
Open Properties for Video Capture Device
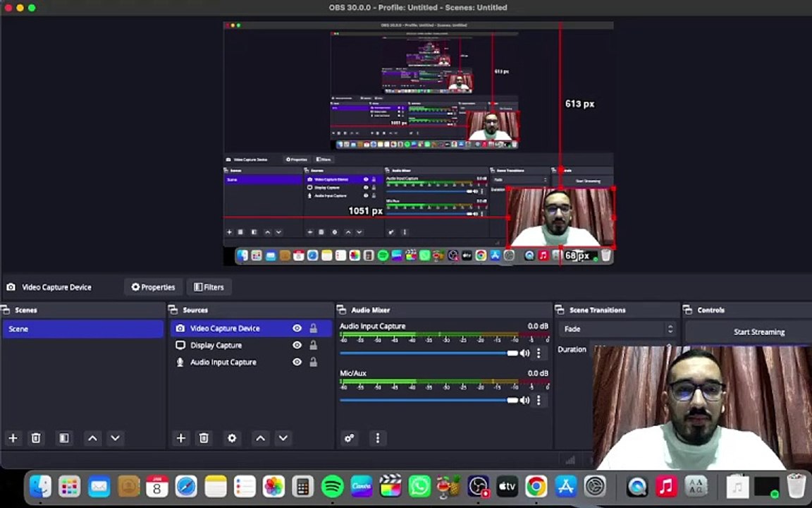[153, 287]
